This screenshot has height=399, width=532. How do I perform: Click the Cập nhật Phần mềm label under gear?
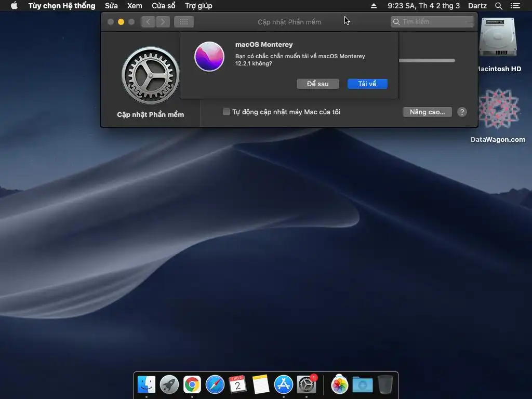[x=150, y=114]
